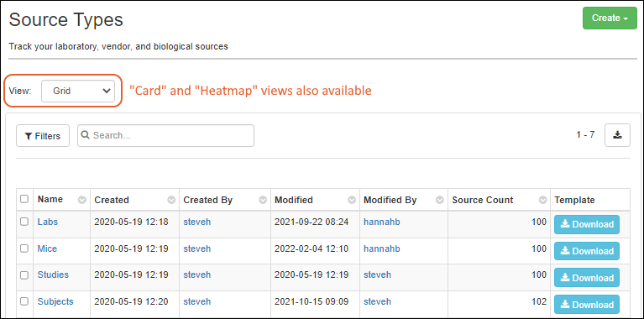Open the green Create dropdown button
Screen dimensions: 644x319
pos(610,18)
